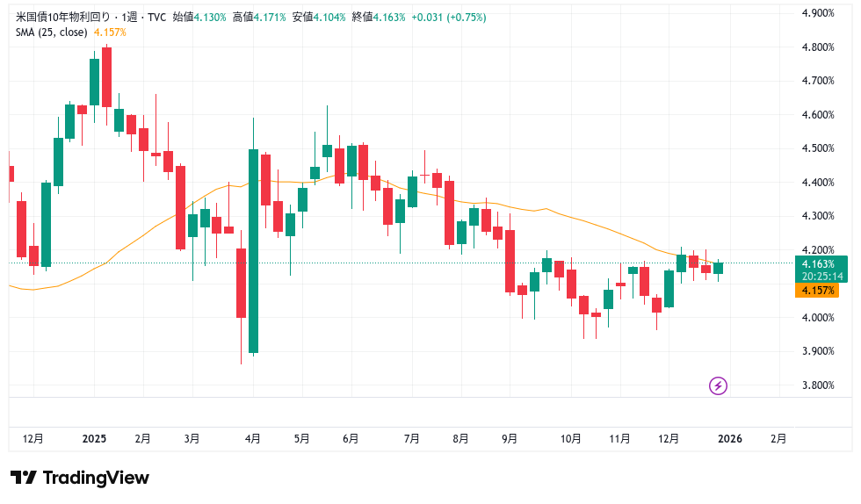This screenshot has height=504, width=861.
Task: Click the 4.800% price axis label
Action: [x=817, y=47]
